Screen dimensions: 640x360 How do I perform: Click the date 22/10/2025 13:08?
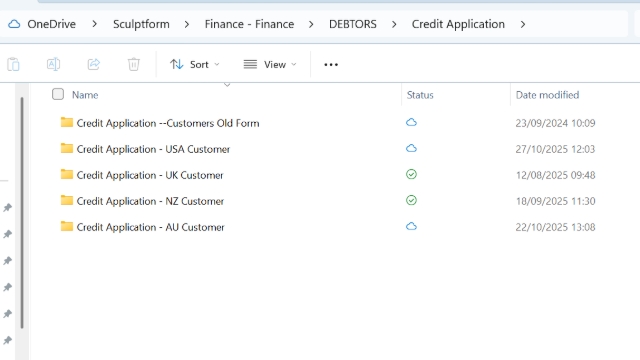555,227
